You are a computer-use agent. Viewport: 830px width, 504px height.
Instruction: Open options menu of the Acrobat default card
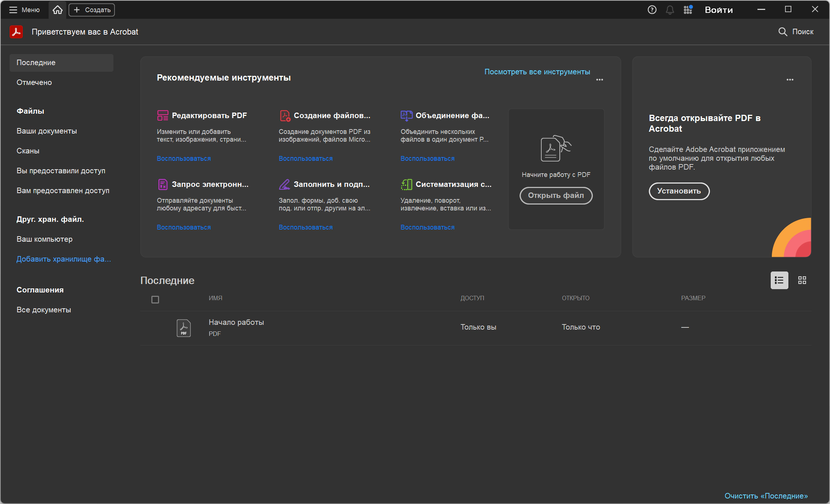(x=790, y=80)
